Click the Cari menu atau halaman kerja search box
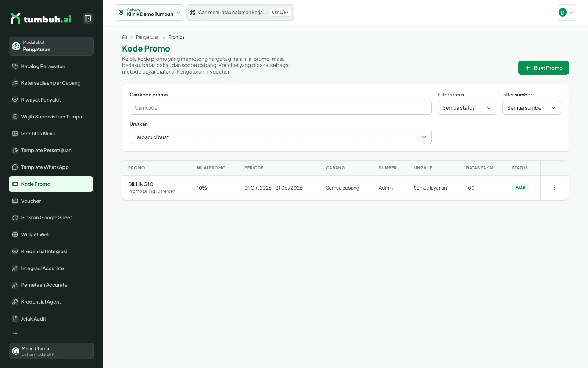 [x=240, y=13]
